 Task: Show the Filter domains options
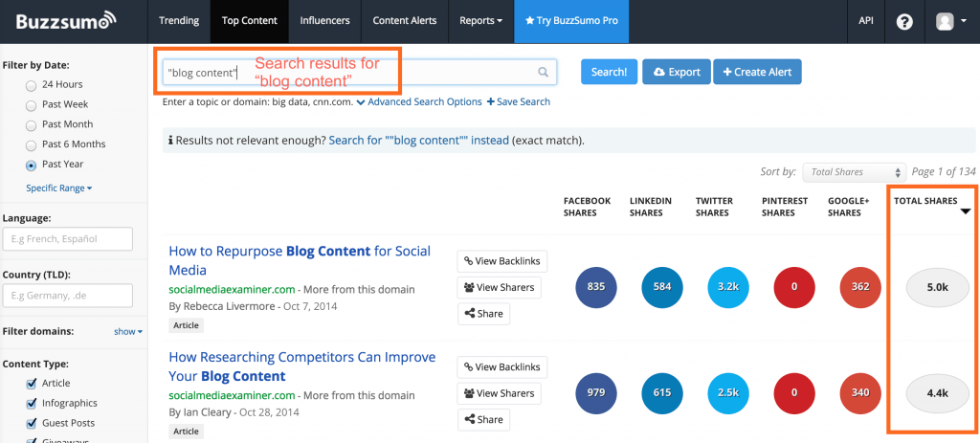click(128, 332)
